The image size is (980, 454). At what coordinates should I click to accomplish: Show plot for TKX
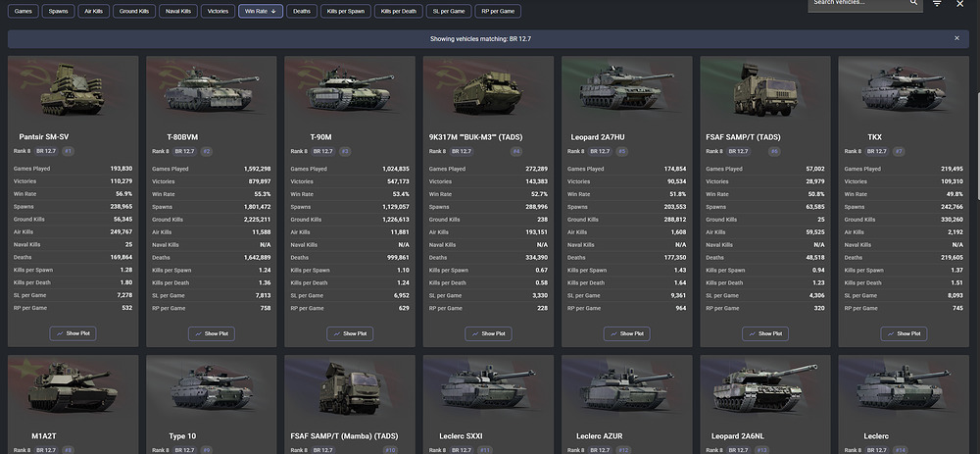[x=904, y=333]
